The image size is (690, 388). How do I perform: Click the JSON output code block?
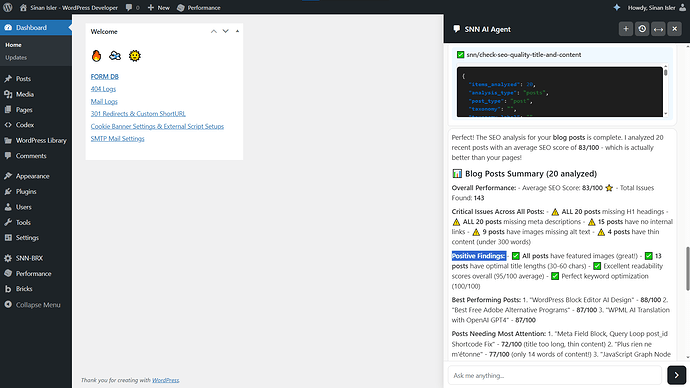[559, 92]
